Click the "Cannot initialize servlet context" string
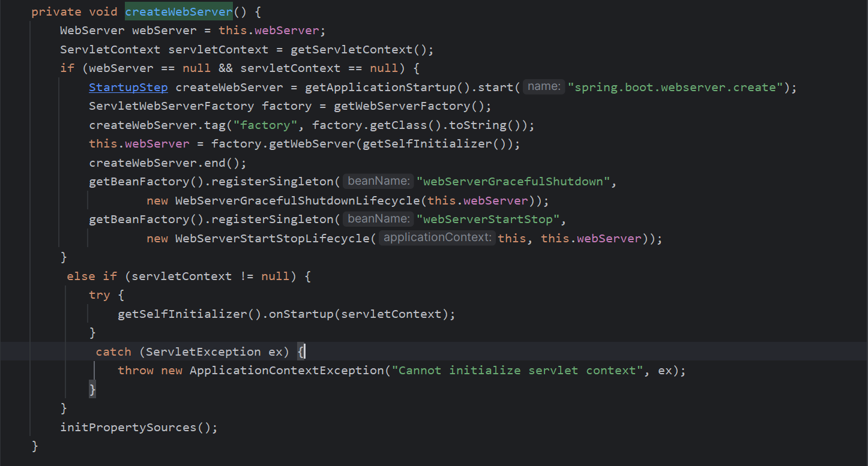 (517, 370)
